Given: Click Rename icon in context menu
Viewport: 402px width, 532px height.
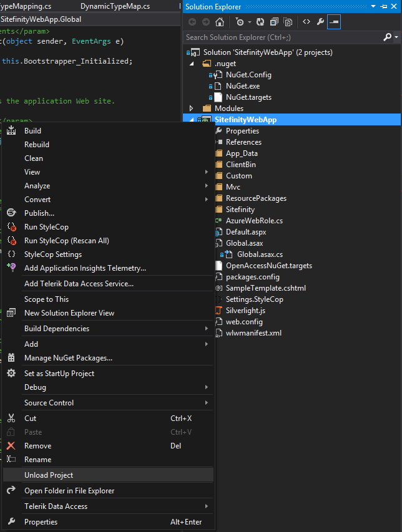Looking at the screenshot, I should (x=11, y=460).
